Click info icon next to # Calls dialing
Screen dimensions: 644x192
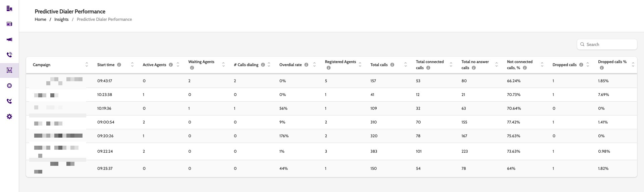263,65
